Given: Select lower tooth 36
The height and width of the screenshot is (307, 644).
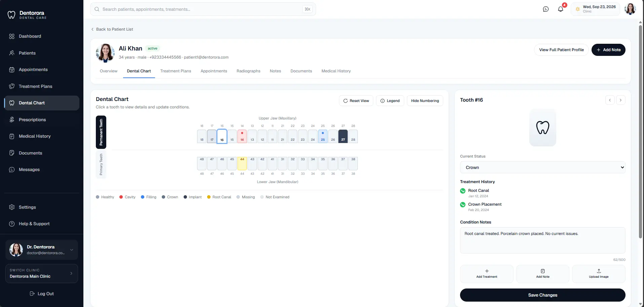Looking at the screenshot, I should tap(333, 163).
